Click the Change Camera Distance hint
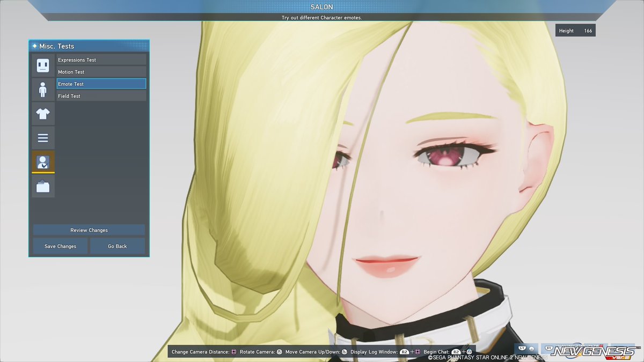 [x=204, y=352]
